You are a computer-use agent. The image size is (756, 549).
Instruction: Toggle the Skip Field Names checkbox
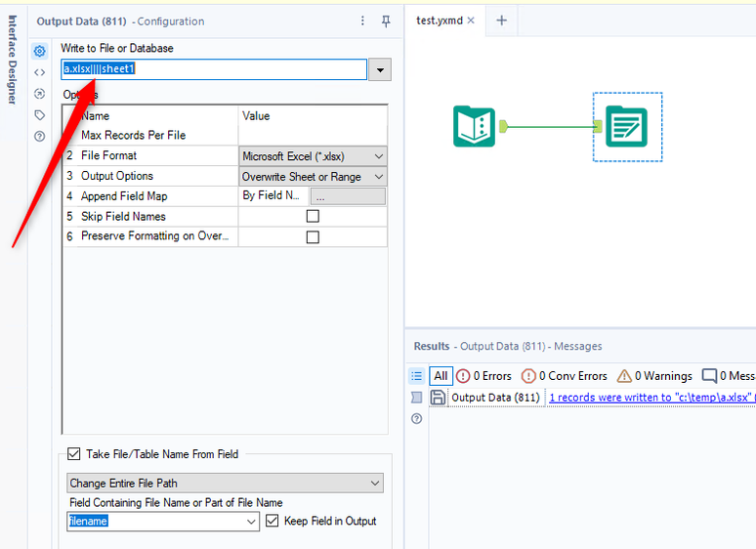tap(313, 216)
